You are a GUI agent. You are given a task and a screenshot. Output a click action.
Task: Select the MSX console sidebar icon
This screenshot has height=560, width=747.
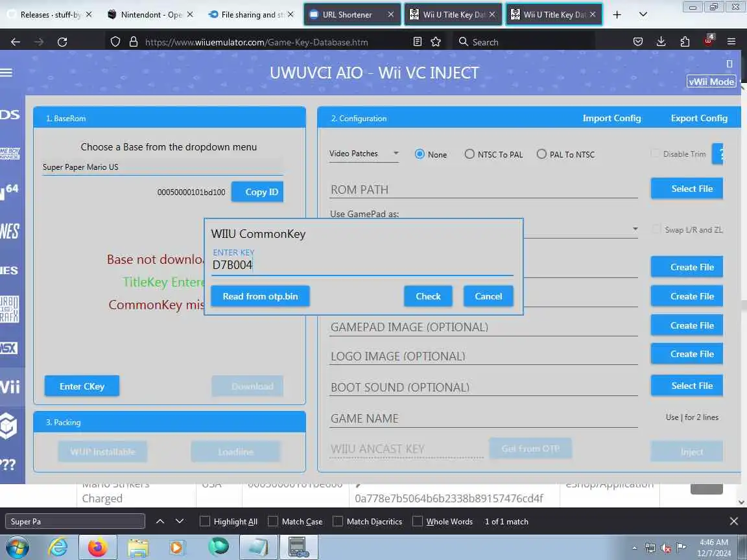pyautogui.click(x=9, y=347)
